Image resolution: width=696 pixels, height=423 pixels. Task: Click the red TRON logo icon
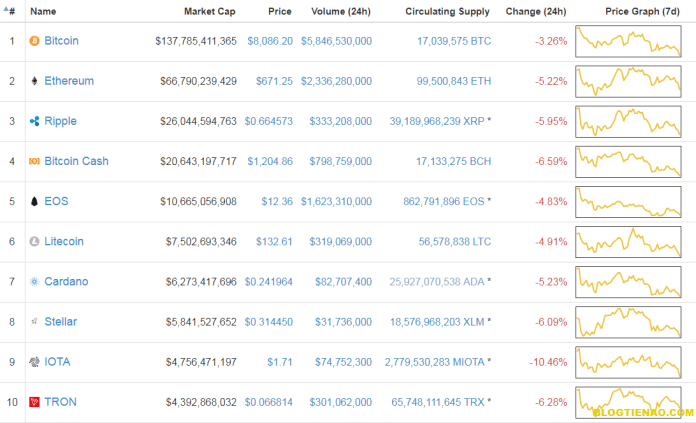pyautogui.click(x=34, y=402)
